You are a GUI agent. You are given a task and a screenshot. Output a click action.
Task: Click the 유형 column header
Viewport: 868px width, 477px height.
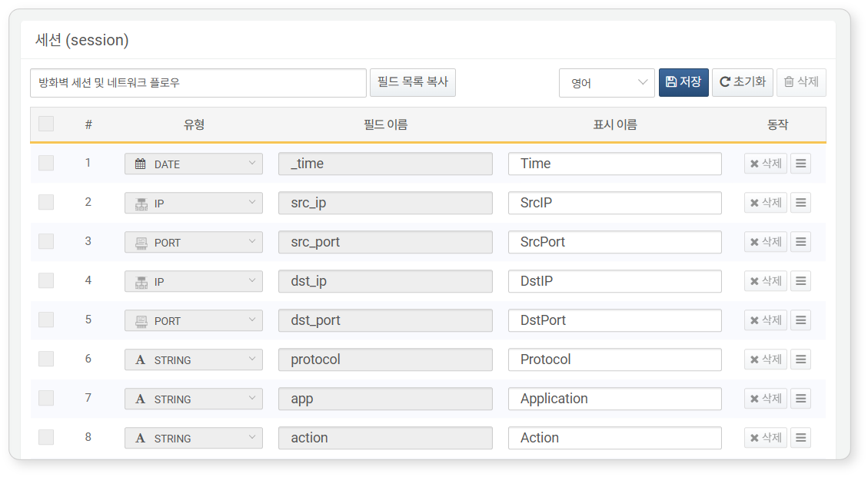(194, 124)
